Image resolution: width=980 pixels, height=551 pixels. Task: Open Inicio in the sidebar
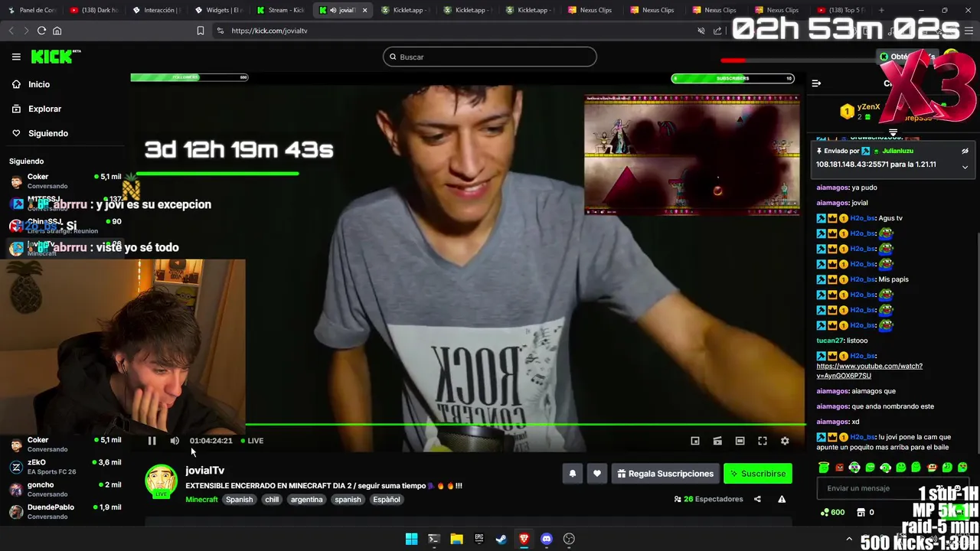tap(38, 84)
